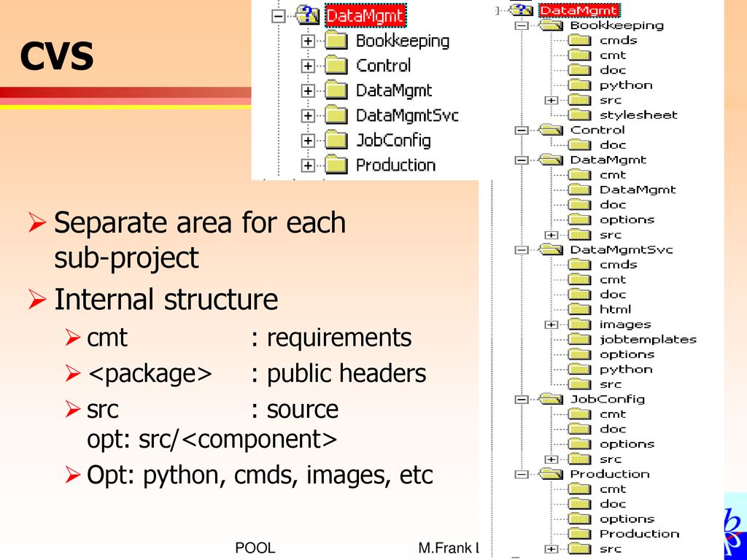Image resolution: width=747 pixels, height=560 pixels.
Task: Click the open Bookkeeping folder icon in expanded tree
Action: point(551,26)
